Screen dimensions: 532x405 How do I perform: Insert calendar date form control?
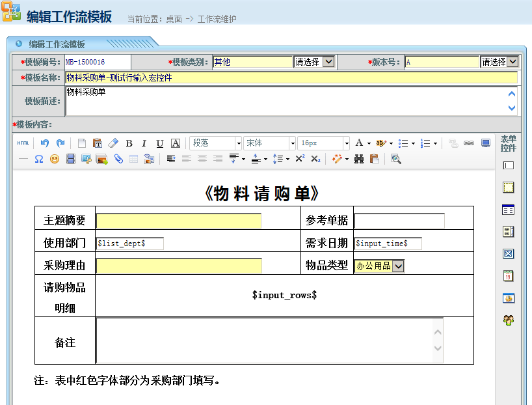tap(509, 276)
